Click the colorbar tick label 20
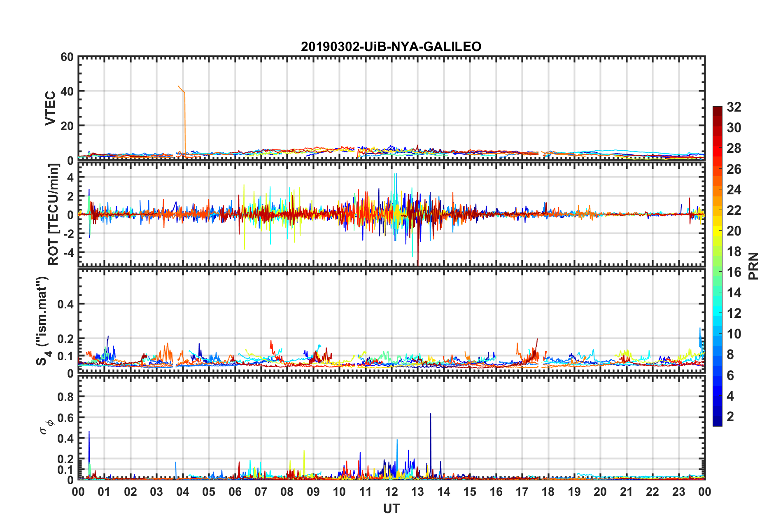 [x=734, y=231]
